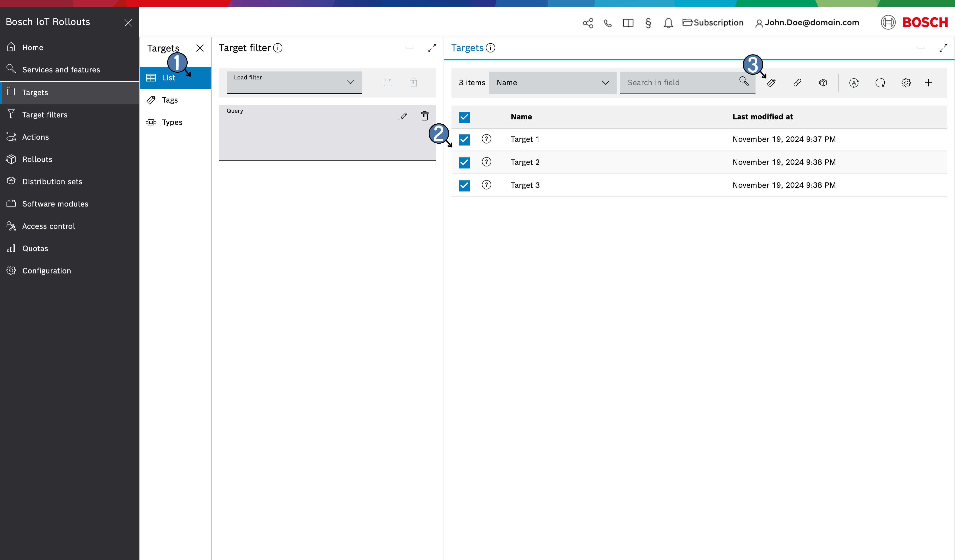Expand the Name search field dropdown
955x560 pixels.
tap(552, 83)
